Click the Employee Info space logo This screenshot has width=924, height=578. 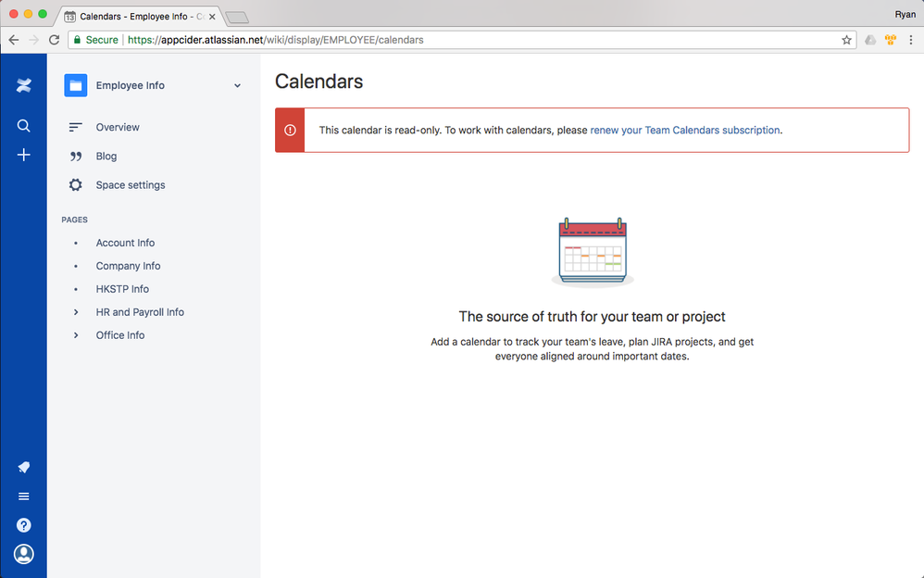(x=75, y=85)
